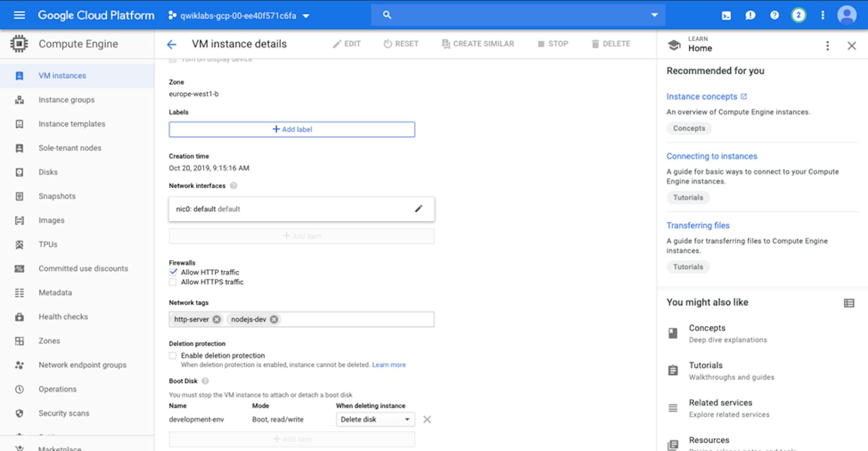The image size is (868, 451).
Task: Expand the search bar dropdown arrow
Action: click(x=654, y=15)
